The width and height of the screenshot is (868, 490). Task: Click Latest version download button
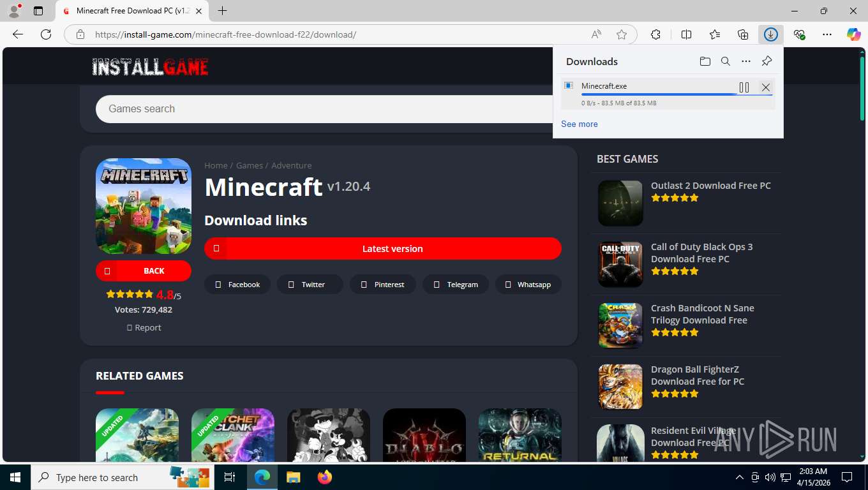pyautogui.click(x=383, y=249)
